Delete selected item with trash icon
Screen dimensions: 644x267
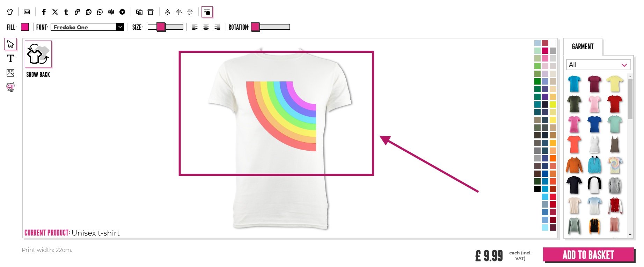pyautogui.click(x=151, y=12)
